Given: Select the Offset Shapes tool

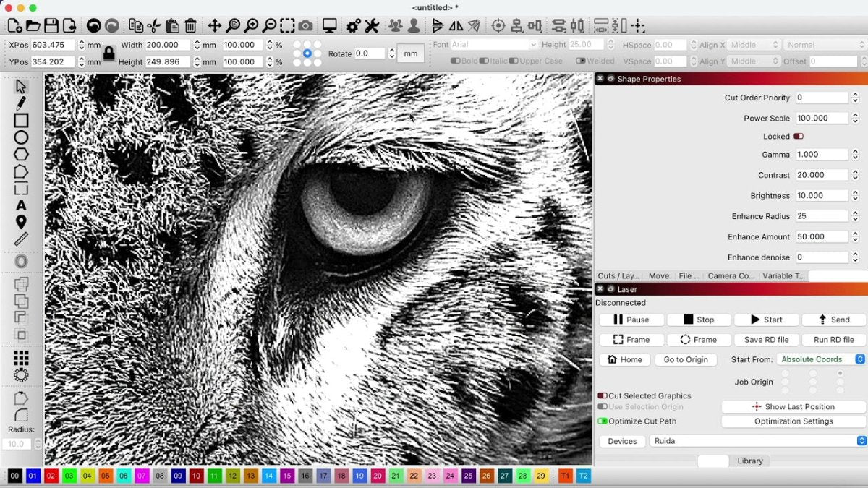Looking at the screenshot, I should click(21, 260).
